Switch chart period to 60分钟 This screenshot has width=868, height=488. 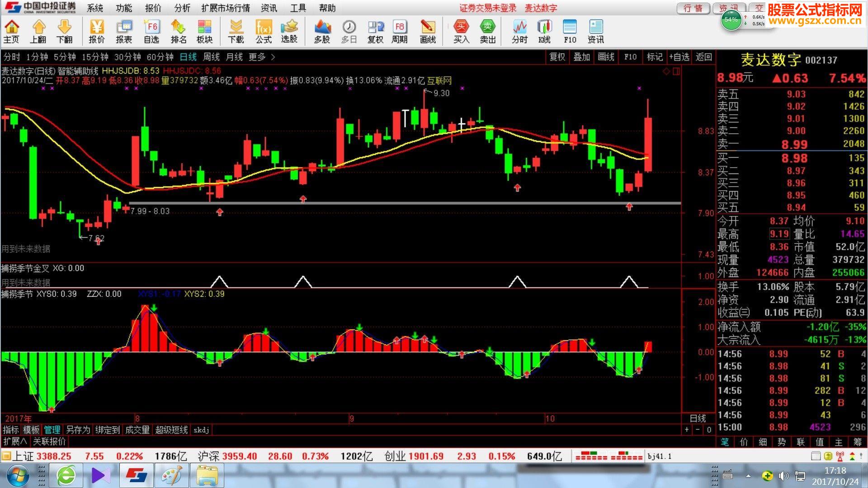click(x=160, y=57)
